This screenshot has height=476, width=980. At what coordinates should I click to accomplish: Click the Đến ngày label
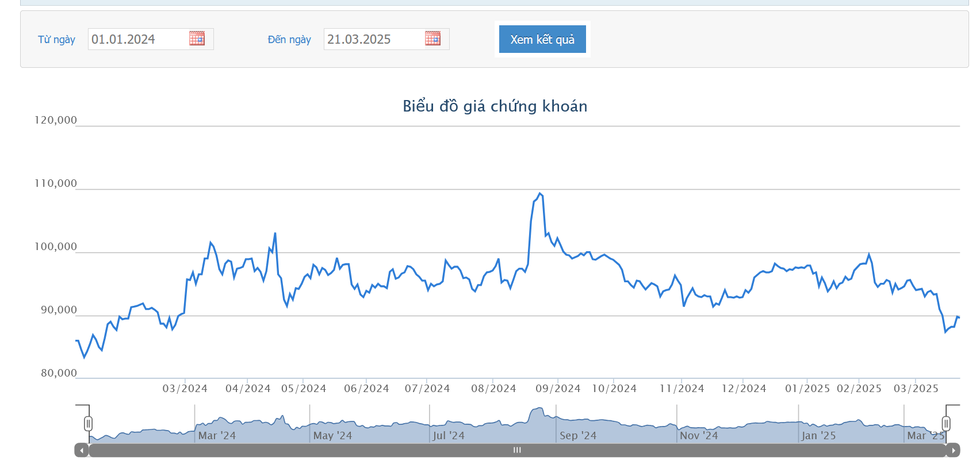pyautogui.click(x=289, y=39)
